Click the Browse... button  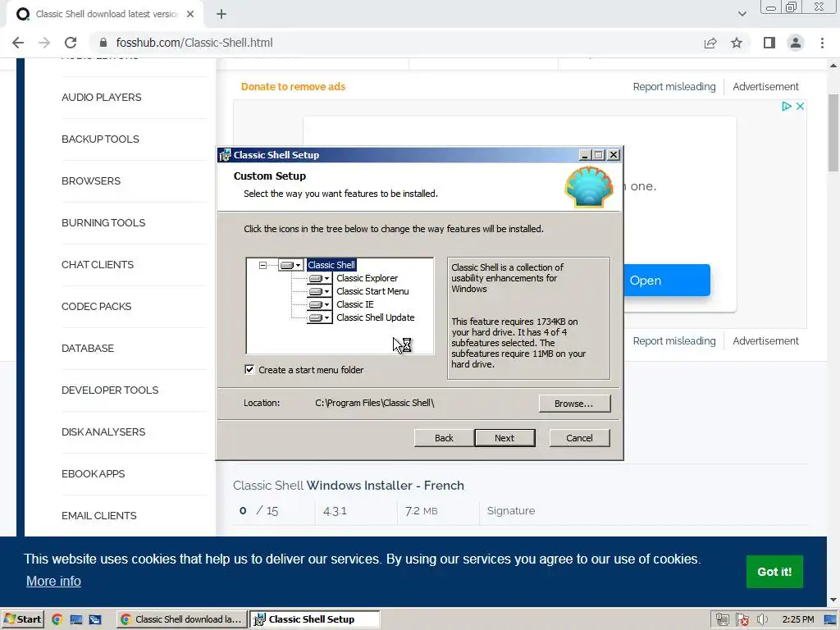pos(574,404)
